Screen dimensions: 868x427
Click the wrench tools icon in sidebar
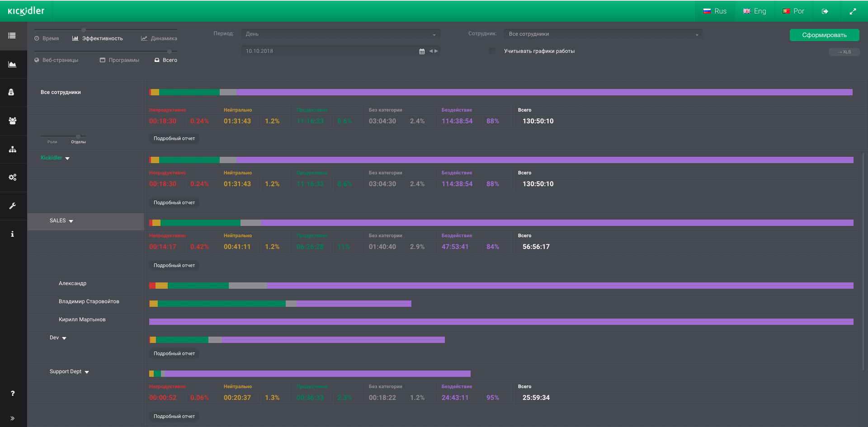[12, 206]
